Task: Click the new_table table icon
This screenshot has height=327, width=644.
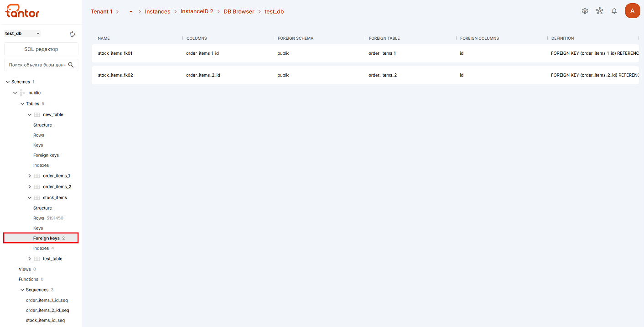Action: point(37,115)
